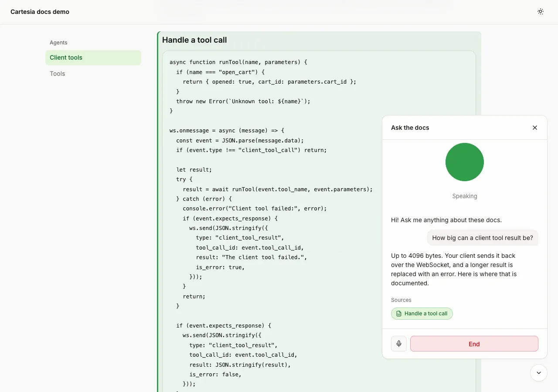Toggle the light/dark theme sun icon
Screen dimensions: 558x392
click(x=541, y=12)
